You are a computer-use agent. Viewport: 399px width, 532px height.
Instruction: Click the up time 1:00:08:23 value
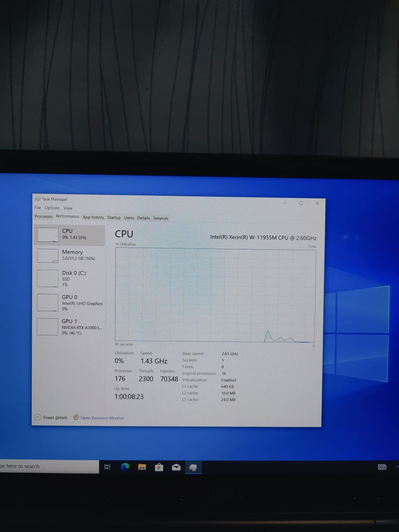[x=129, y=396]
